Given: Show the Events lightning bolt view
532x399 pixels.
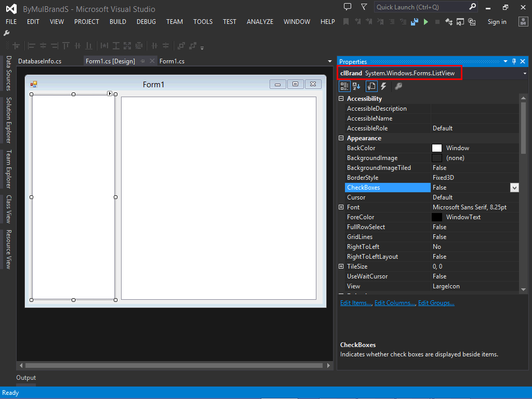Looking at the screenshot, I should click(x=383, y=87).
